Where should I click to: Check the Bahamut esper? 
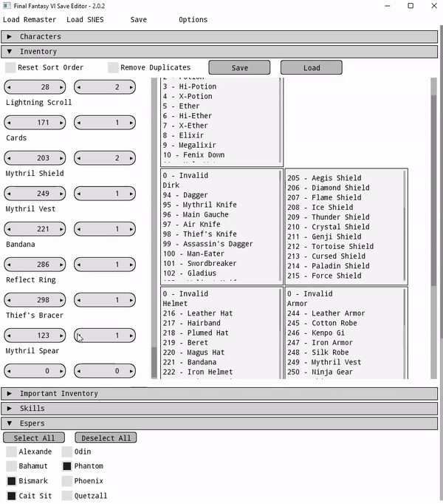click(x=12, y=466)
